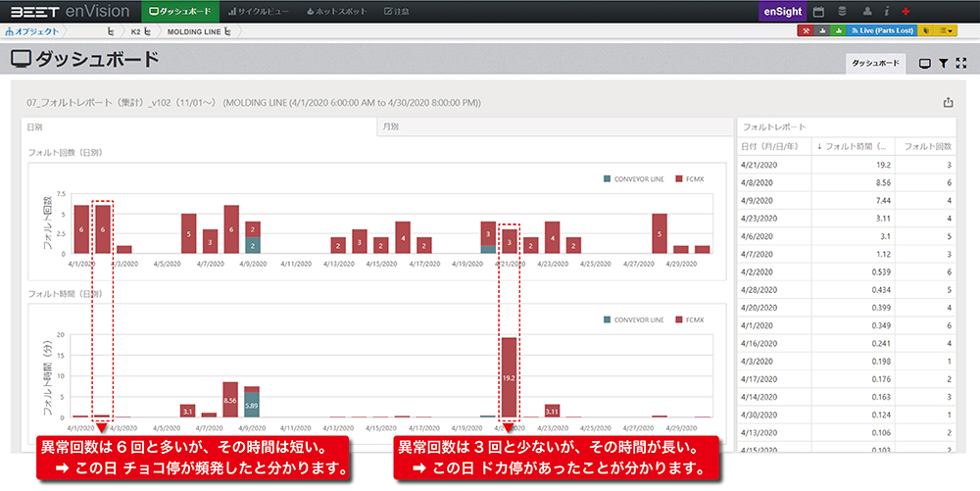Screen dimensions: 980x491
Task: Open the dashboard filter funnel icon
Action: [x=943, y=63]
